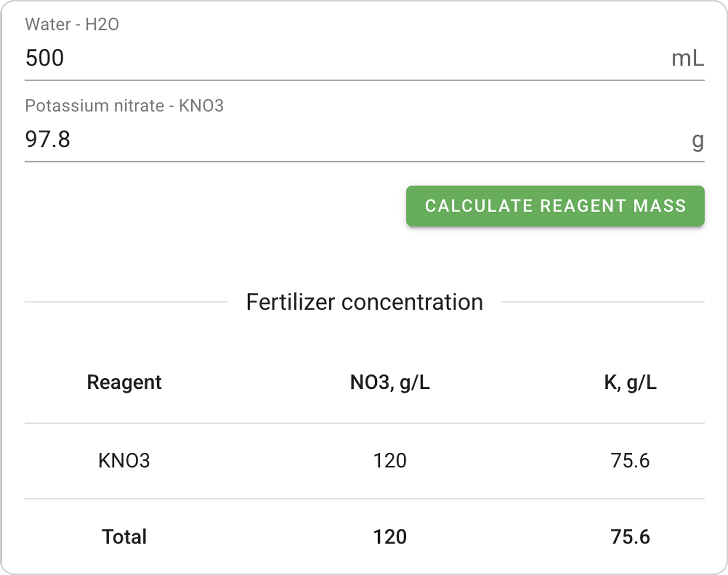Click the Total K value 75.6
The height and width of the screenshot is (575, 728).
[x=630, y=537]
